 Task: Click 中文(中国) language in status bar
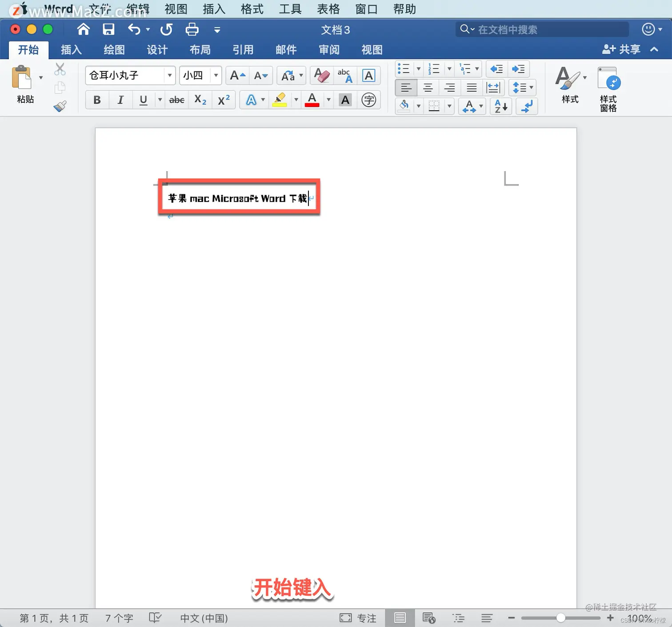pyautogui.click(x=204, y=618)
